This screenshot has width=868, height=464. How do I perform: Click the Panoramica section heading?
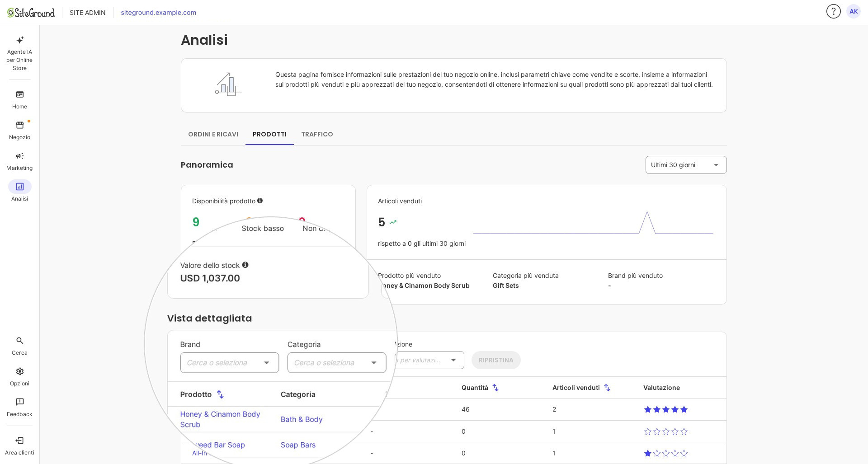(207, 165)
